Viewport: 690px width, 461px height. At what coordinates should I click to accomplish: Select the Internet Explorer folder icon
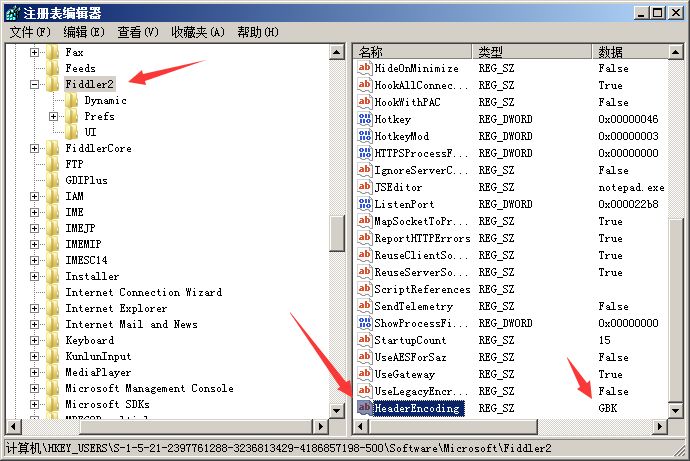click(x=53, y=309)
